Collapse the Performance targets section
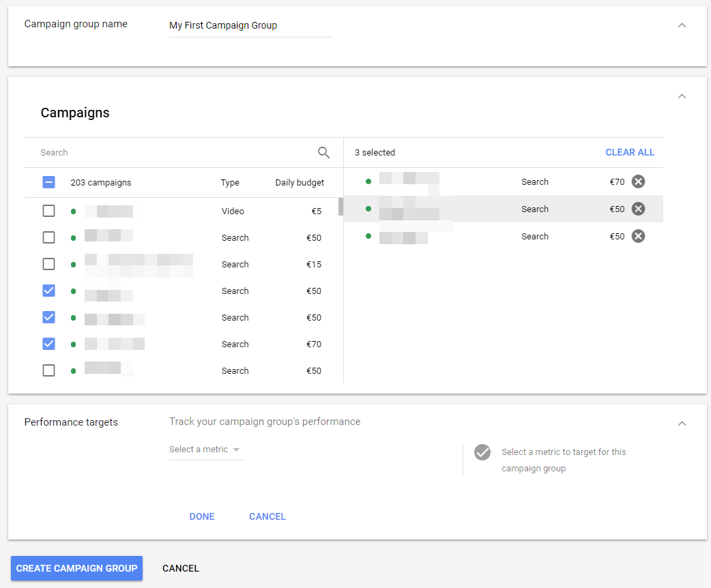Screen dimensions: 711x588 (682, 423)
